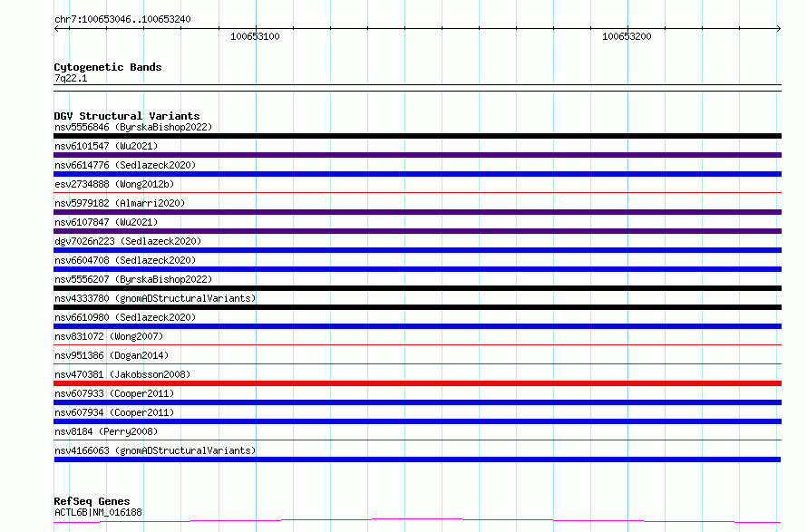
Task: Click the blue bar of nsv607934
Action: [x=417, y=421]
